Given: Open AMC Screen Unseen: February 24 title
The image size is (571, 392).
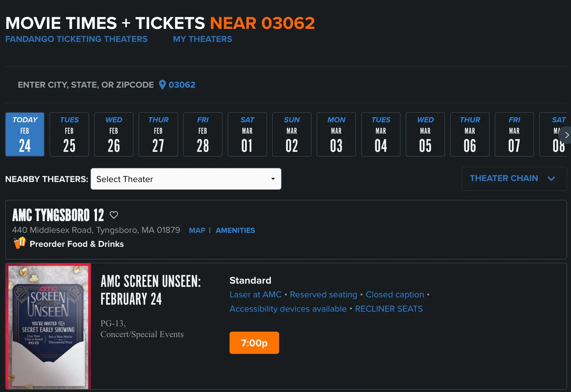Looking at the screenshot, I should point(151,290).
